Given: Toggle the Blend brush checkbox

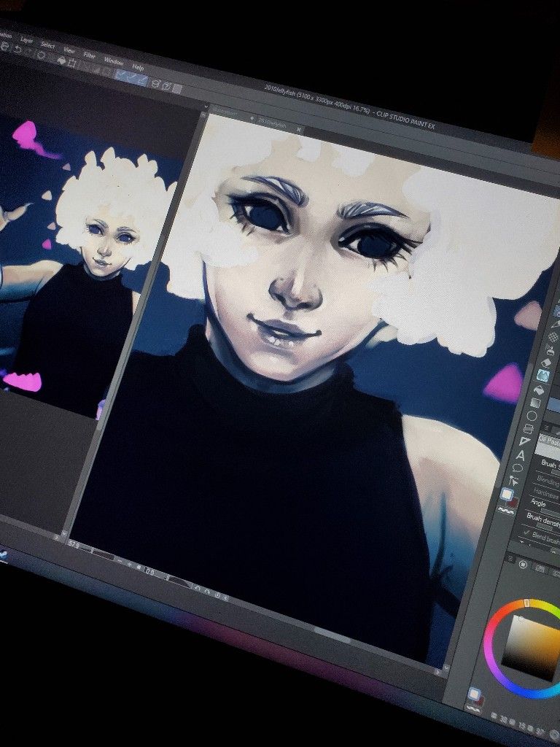Looking at the screenshot, I should [x=526, y=532].
